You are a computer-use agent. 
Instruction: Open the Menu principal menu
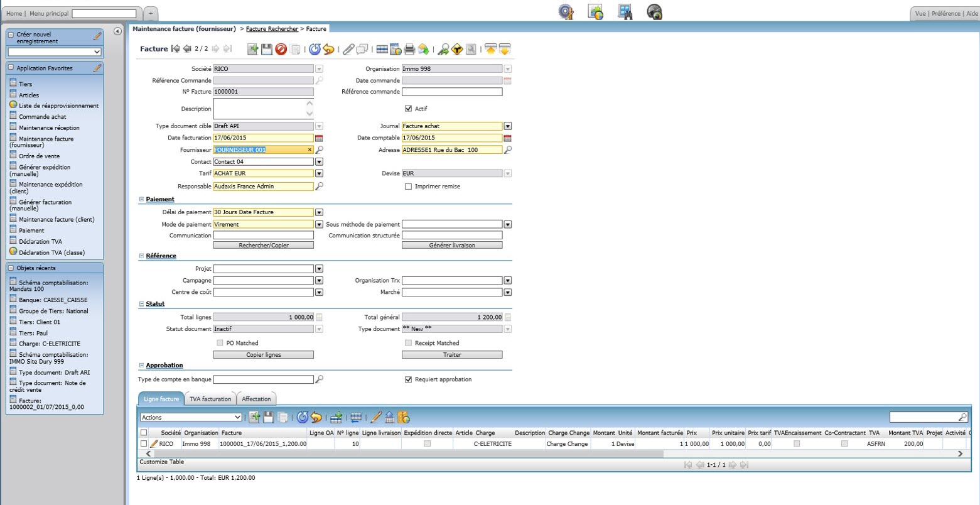tap(49, 13)
